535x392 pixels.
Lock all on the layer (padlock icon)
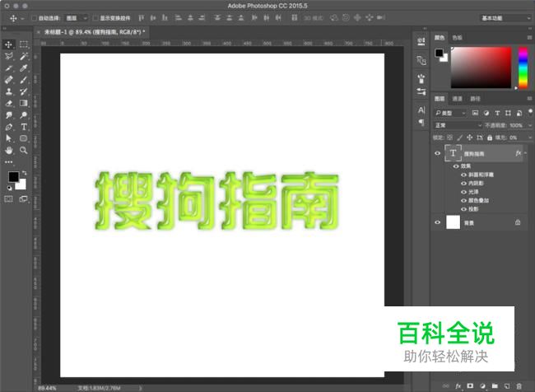pos(490,138)
